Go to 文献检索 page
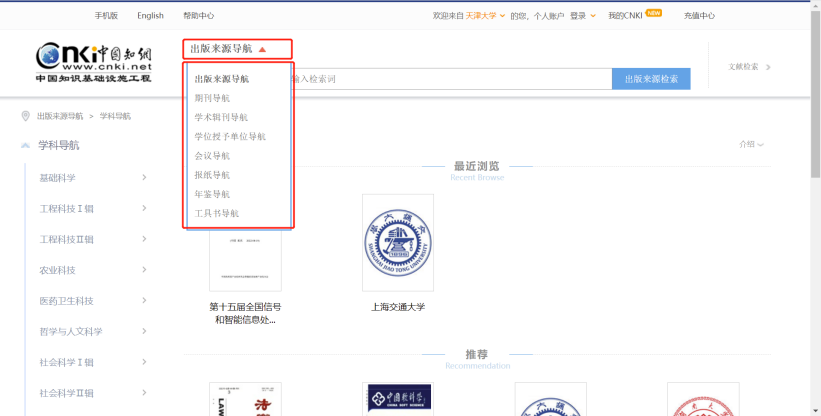The height and width of the screenshot is (416, 821). (749, 67)
